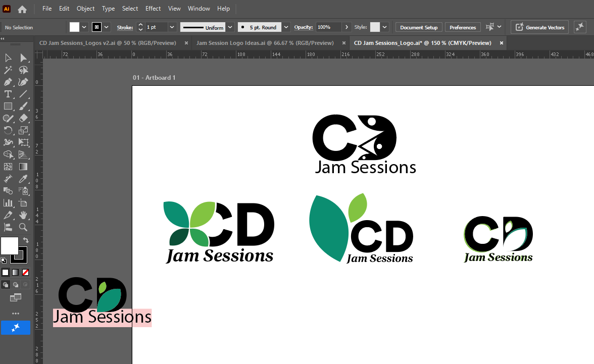
Task: Set paint mode to Gradient
Action: (16, 272)
